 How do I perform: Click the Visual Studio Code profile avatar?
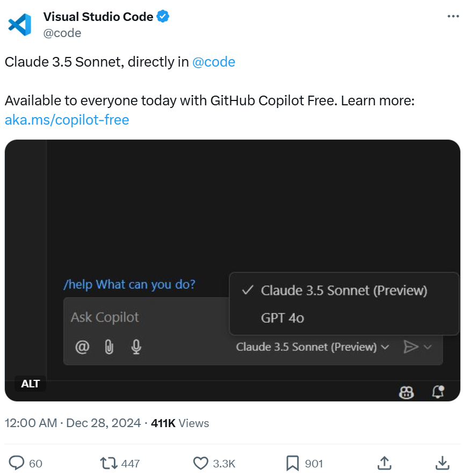(20, 25)
